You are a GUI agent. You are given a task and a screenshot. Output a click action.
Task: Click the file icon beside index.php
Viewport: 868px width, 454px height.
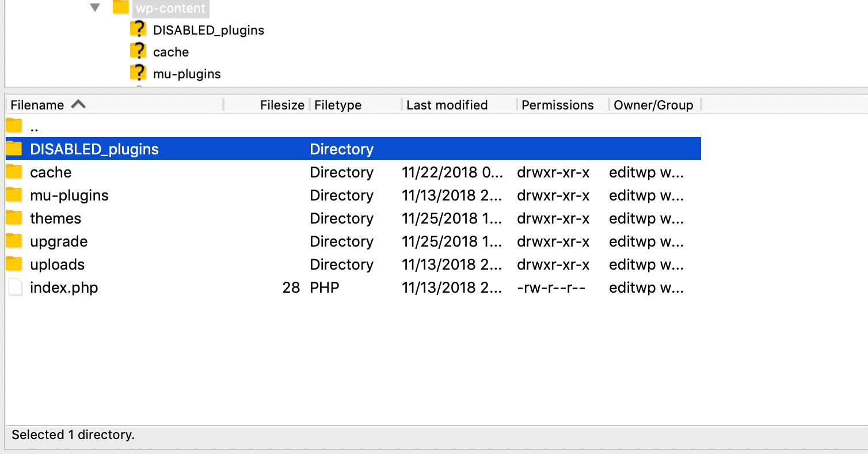tap(14, 287)
